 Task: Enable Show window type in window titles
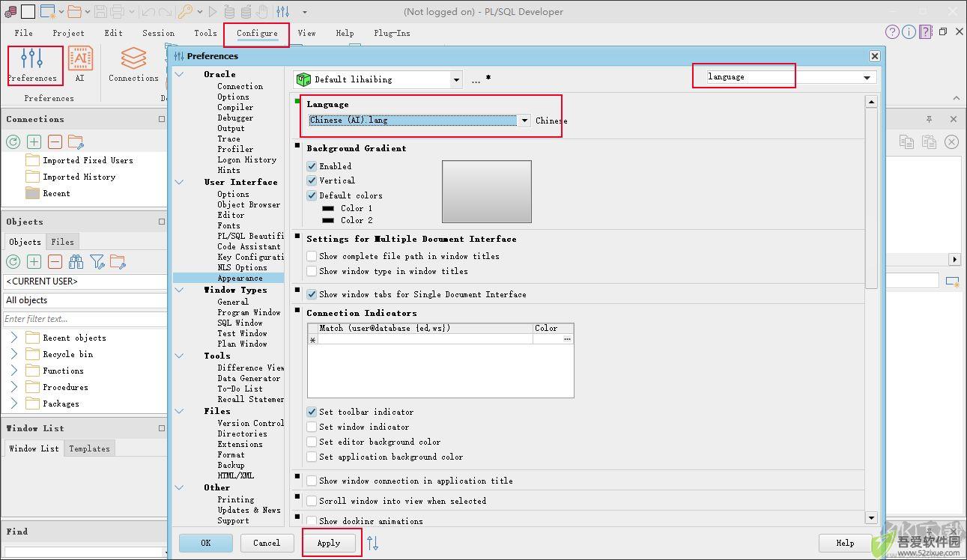(312, 271)
